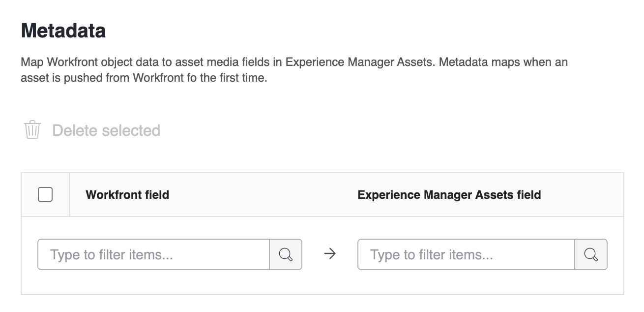Click the metadata mapping description paragraph
This screenshot has width=644, height=312.
coord(294,70)
